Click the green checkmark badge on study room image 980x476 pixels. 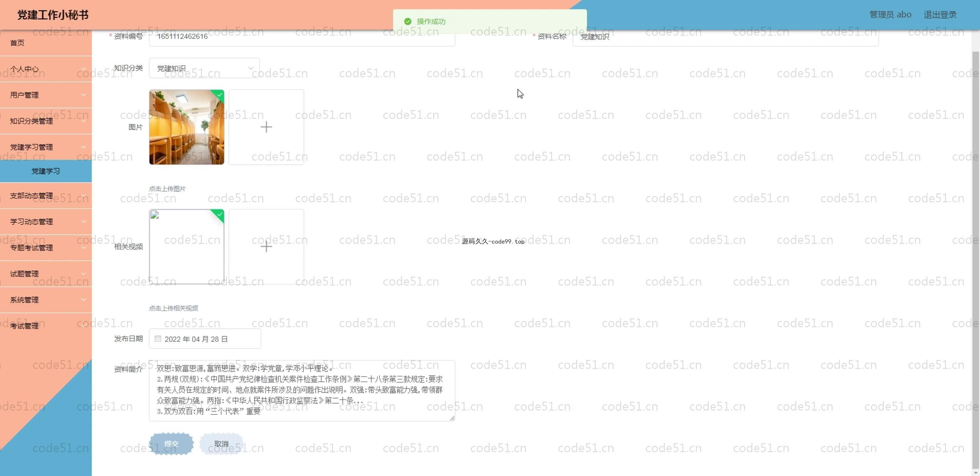(219, 95)
